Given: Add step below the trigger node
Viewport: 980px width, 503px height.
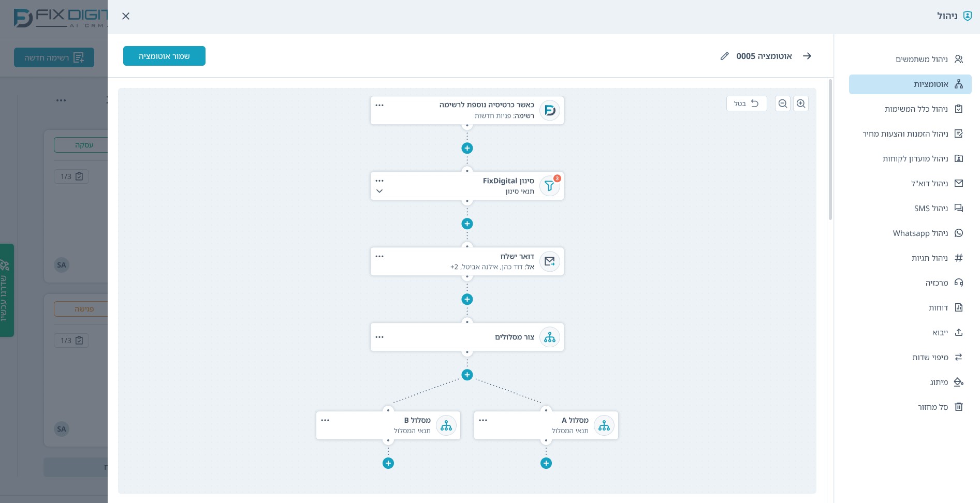Looking at the screenshot, I should pyautogui.click(x=467, y=148).
